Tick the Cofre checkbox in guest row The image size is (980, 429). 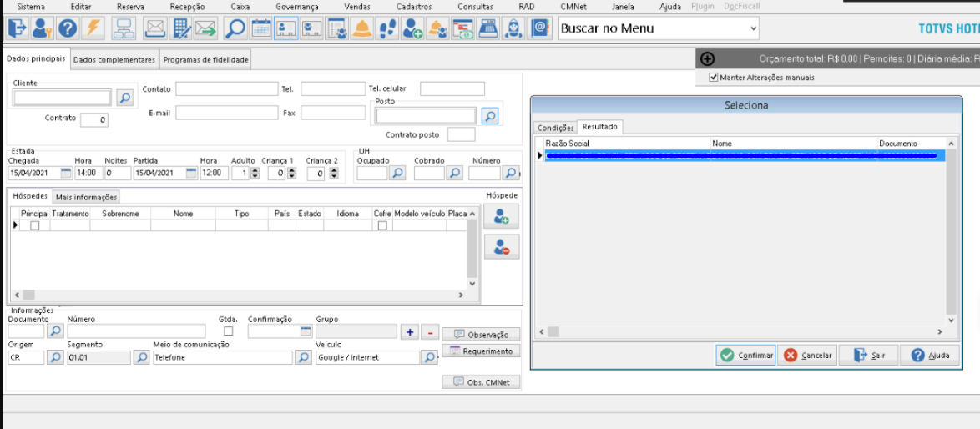[381, 225]
